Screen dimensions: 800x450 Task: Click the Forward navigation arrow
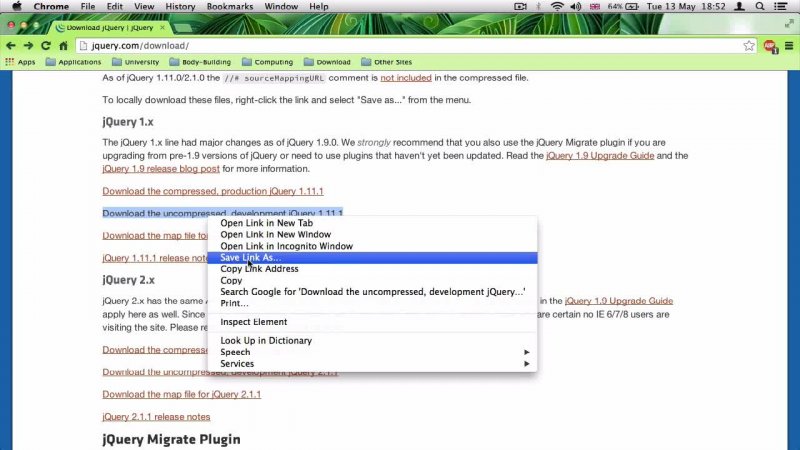point(28,46)
